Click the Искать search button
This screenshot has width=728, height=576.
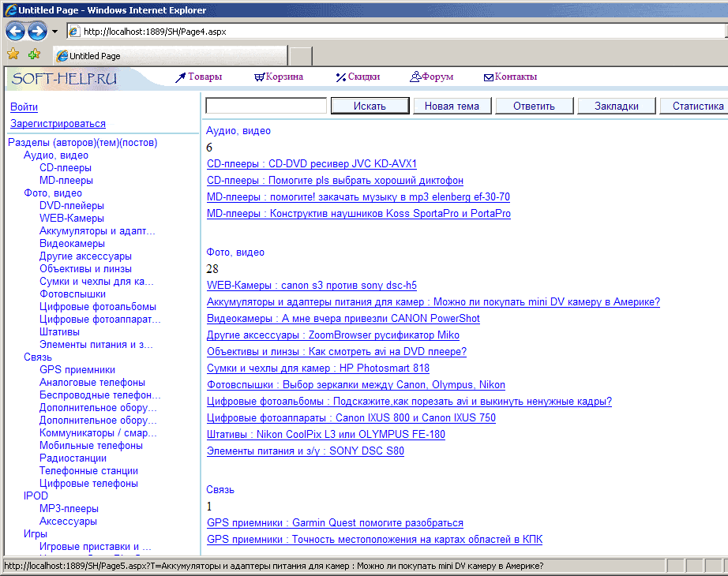tap(370, 106)
